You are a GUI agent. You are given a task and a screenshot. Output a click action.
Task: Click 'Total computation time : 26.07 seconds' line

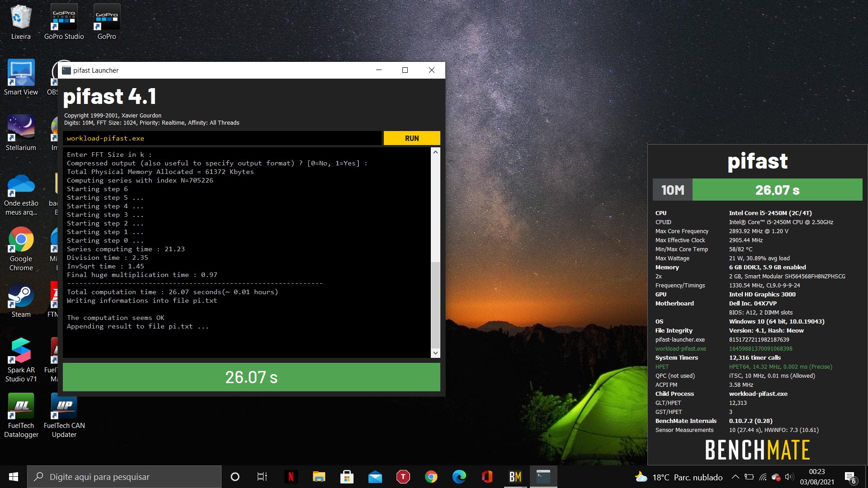(x=172, y=292)
